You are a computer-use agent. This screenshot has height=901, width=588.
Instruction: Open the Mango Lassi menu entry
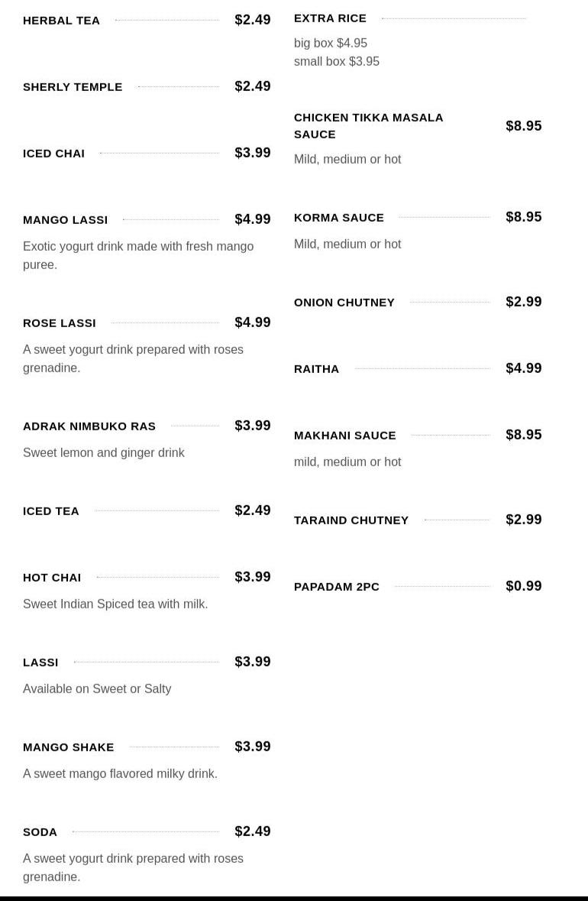point(65,220)
